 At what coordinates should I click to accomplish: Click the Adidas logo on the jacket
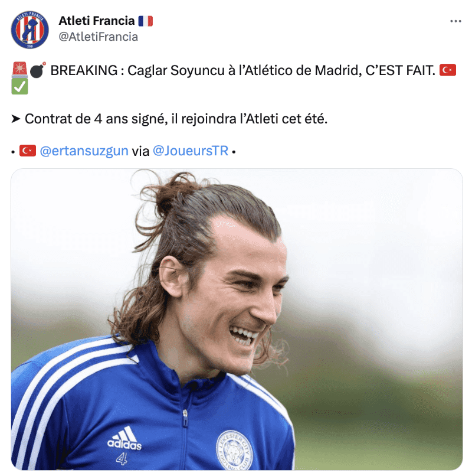(x=124, y=438)
